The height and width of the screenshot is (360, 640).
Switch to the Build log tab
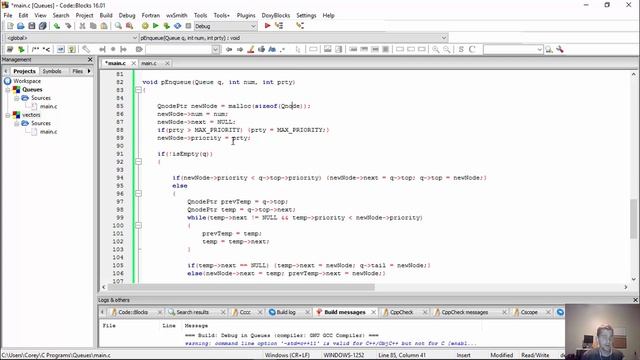pyautogui.click(x=286, y=312)
